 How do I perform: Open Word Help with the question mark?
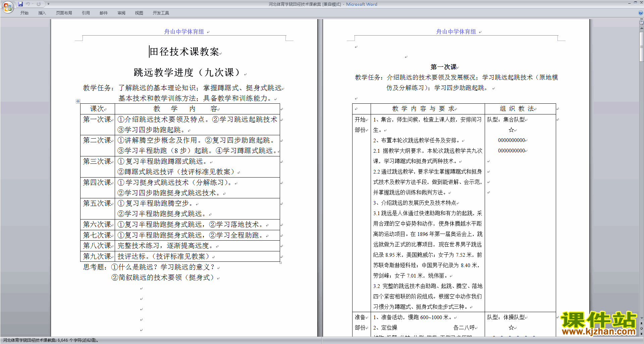coord(641,13)
